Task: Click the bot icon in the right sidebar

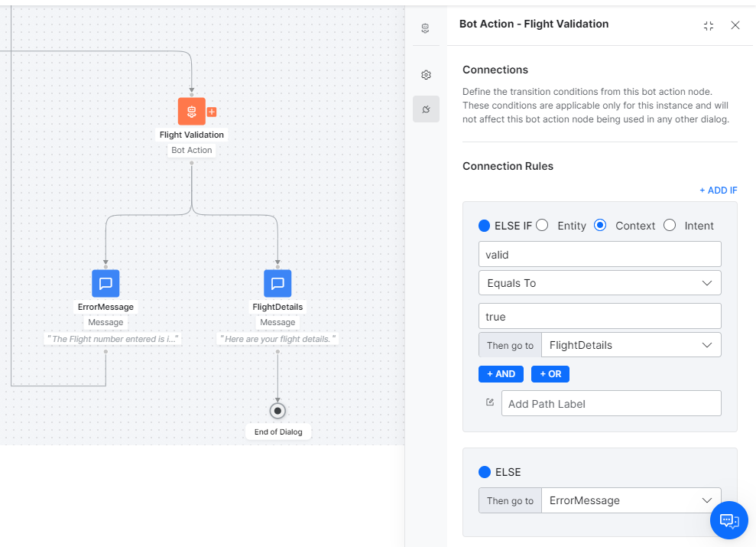Action: (x=426, y=28)
